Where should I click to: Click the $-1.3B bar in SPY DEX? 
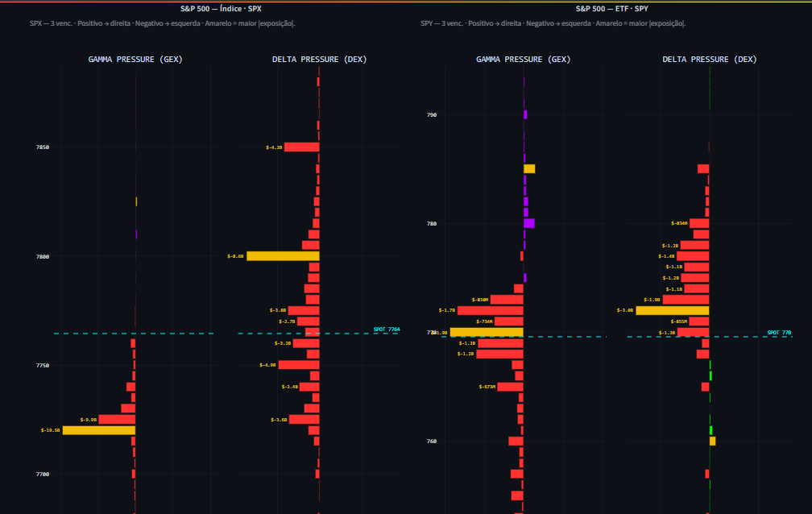693,332
